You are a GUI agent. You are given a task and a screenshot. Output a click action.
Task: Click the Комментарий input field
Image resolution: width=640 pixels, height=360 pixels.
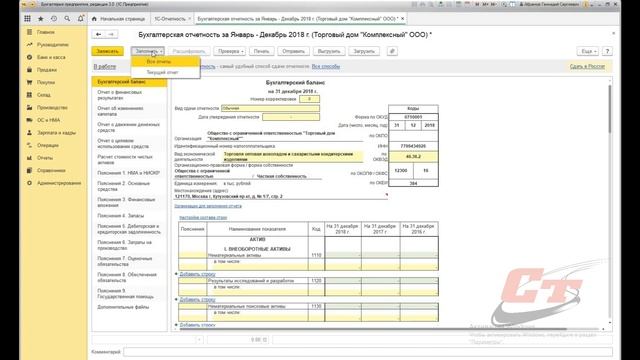pos(368,351)
